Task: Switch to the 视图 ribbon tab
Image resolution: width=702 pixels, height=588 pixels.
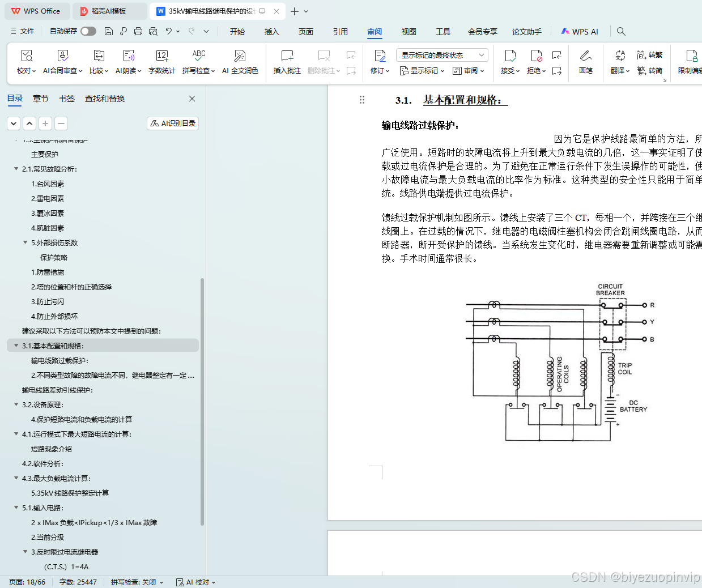Action: point(409,32)
